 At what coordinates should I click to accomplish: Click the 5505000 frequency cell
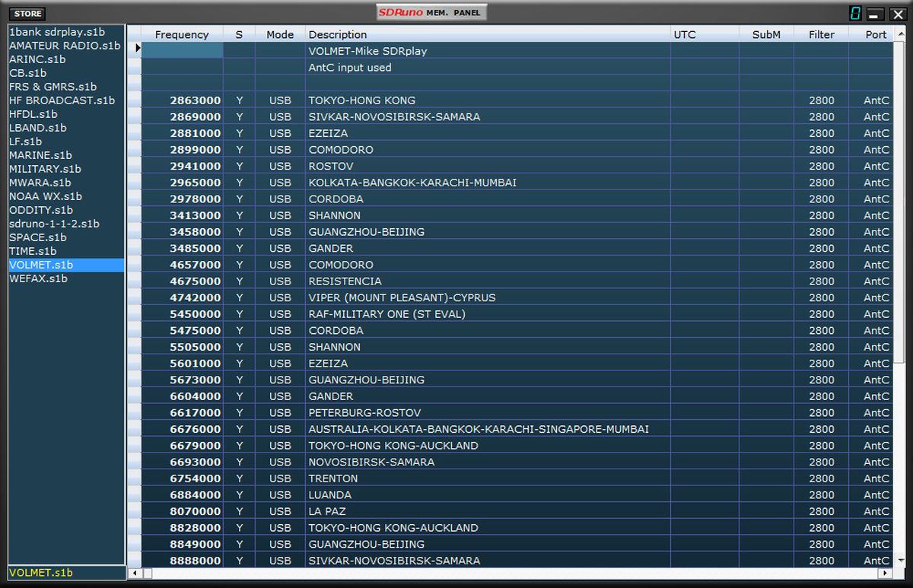point(182,347)
